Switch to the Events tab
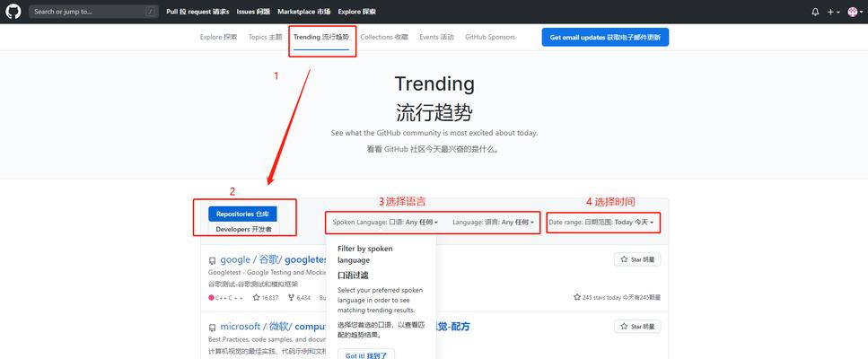The image size is (868, 359). [436, 37]
